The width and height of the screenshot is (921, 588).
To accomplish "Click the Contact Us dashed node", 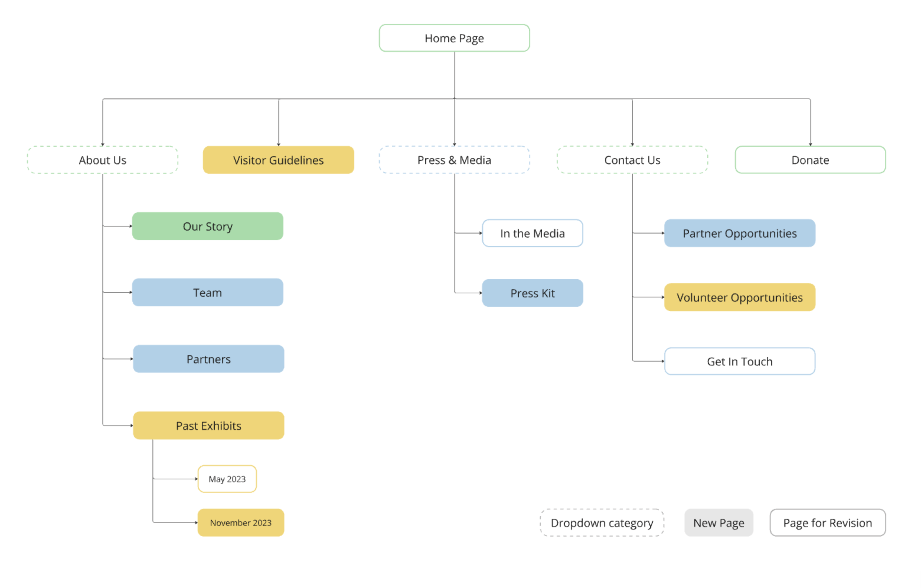I will tap(632, 160).
